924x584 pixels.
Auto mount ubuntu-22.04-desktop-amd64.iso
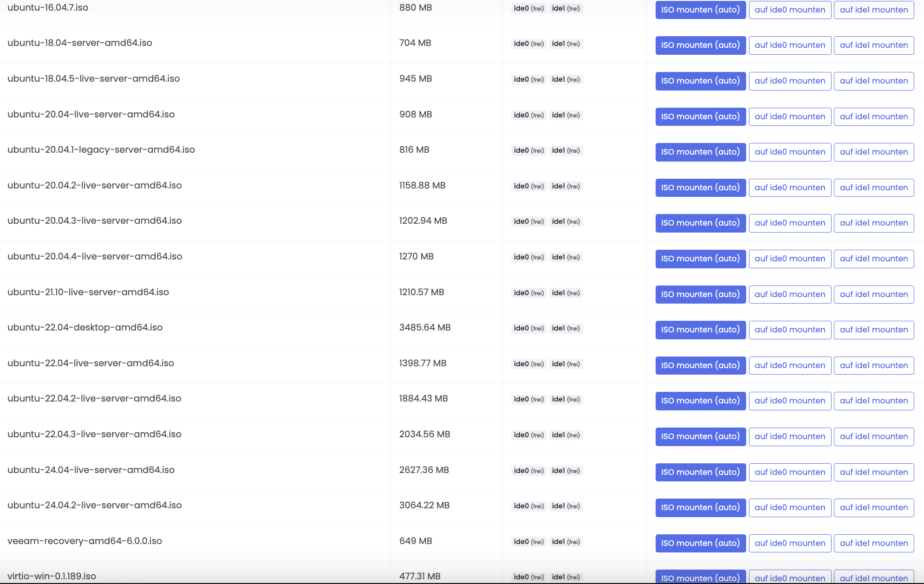tap(700, 330)
